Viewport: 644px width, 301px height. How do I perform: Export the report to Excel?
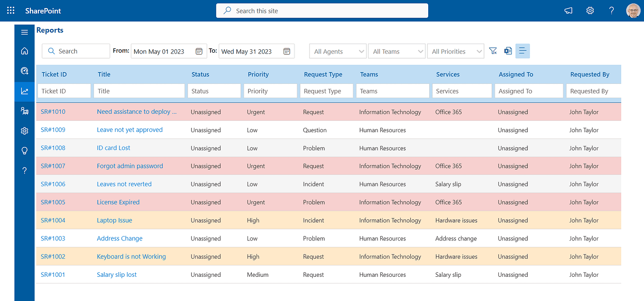pyautogui.click(x=508, y=50)
